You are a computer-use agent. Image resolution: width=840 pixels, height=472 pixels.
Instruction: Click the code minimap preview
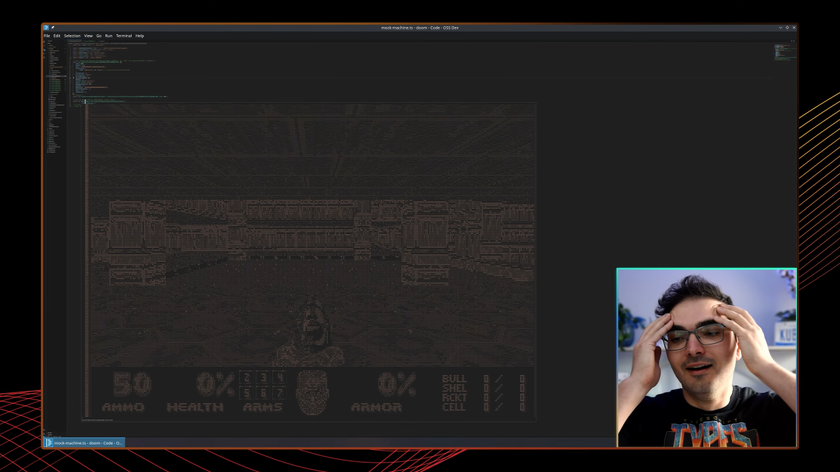tap(784, 52)
